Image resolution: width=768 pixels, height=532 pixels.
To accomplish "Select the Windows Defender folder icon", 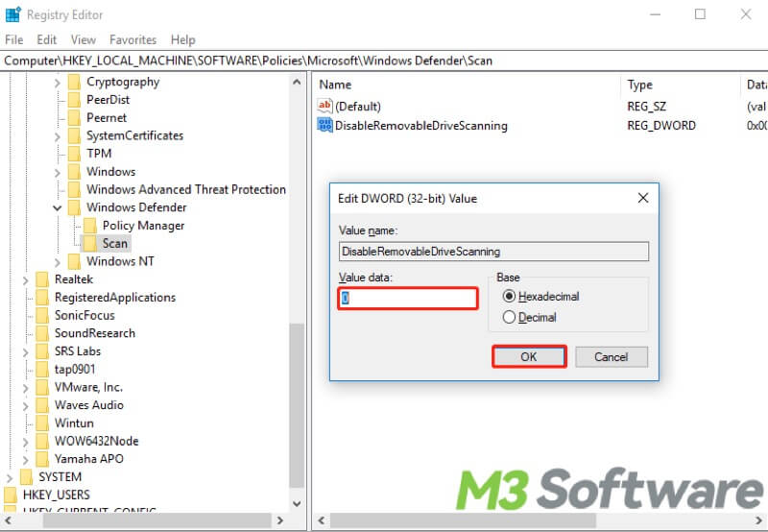I will (75, 207).
